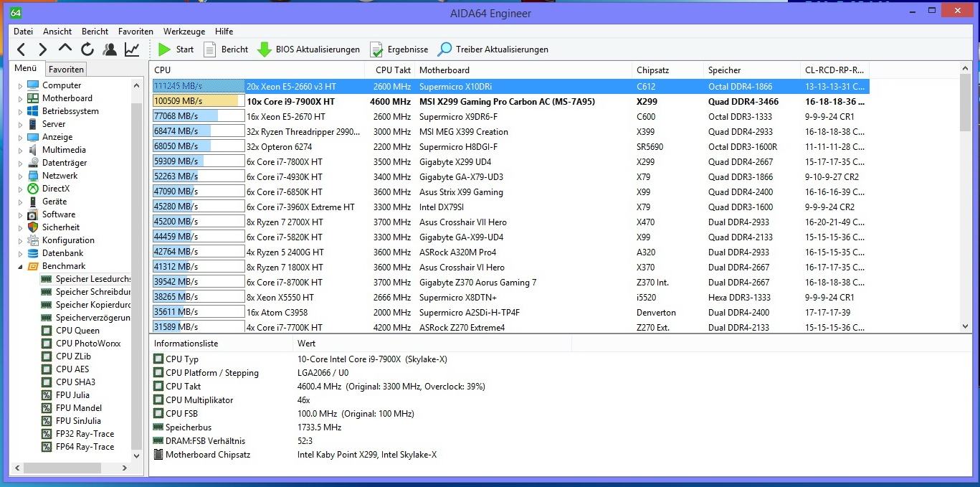Select the CPU AES benchmark
980x487 pixels.
pyautogui.click(x=65, y=369)
